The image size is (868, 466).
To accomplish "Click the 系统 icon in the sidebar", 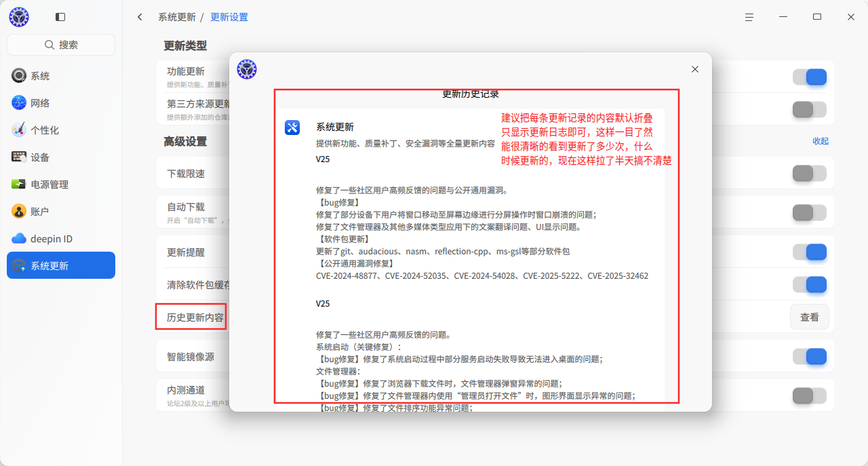I will (x=19, y=76).
